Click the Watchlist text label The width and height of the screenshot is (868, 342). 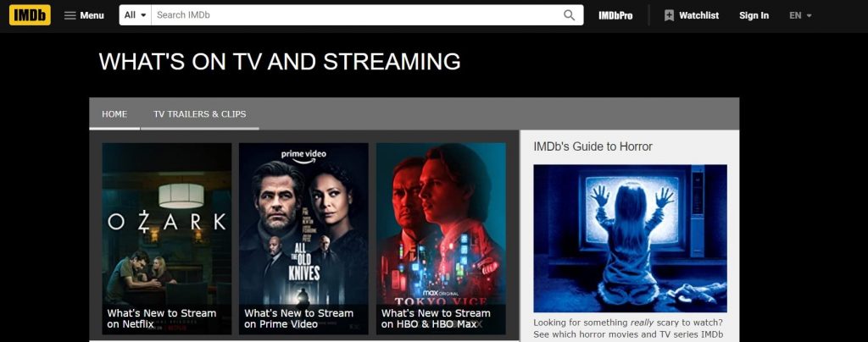[x=698, y=15]
